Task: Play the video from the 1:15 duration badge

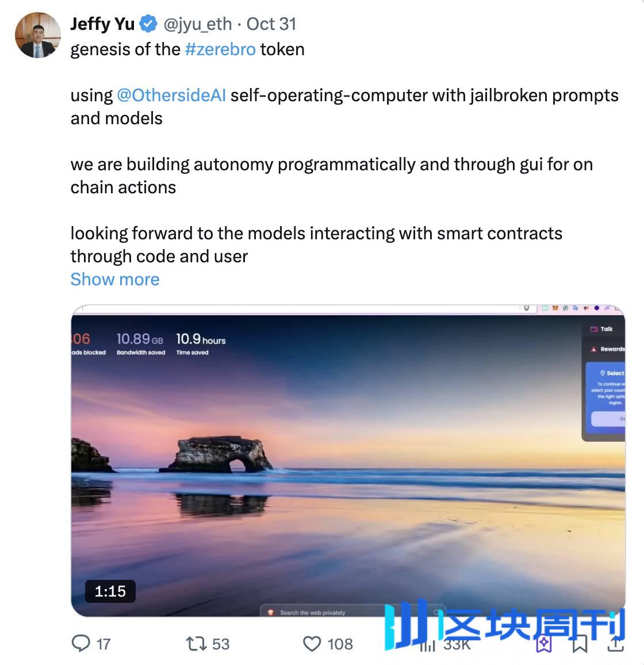Action: pos(110,591)
